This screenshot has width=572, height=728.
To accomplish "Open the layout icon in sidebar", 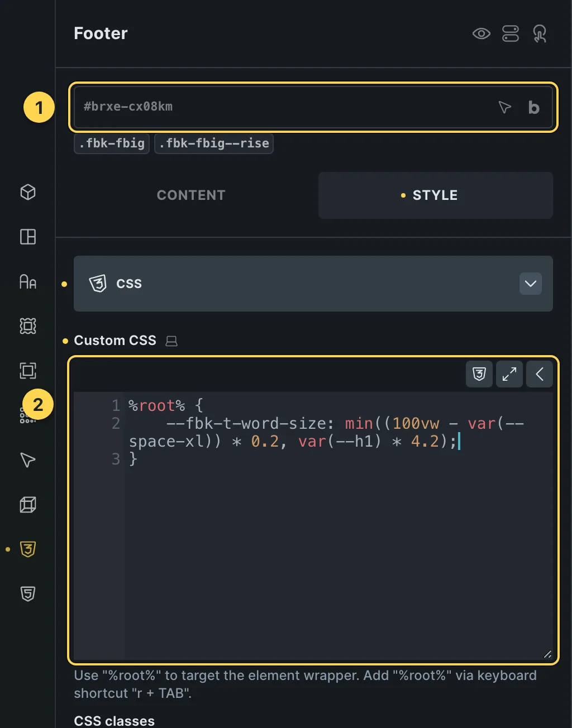I will click(x=28, y=237).
